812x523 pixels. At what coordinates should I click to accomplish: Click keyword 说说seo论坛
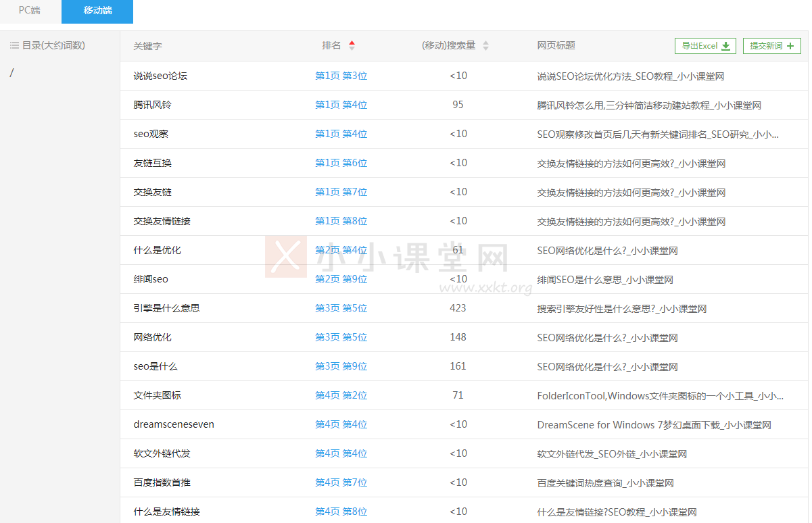(x=160, y=76)
